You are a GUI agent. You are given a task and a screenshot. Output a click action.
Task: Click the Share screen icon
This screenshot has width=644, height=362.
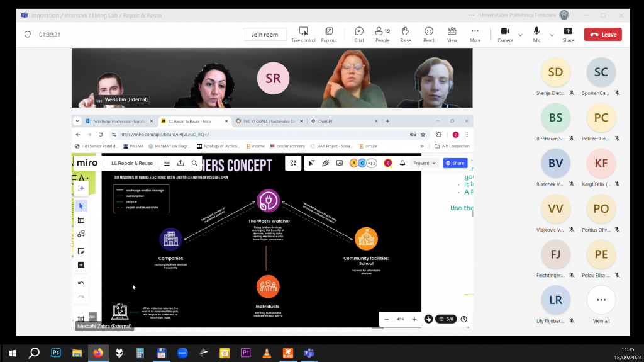(568, 35)
